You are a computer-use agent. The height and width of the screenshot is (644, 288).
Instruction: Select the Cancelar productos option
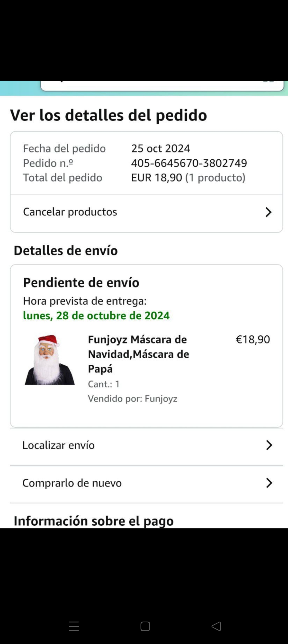(70, 212)
